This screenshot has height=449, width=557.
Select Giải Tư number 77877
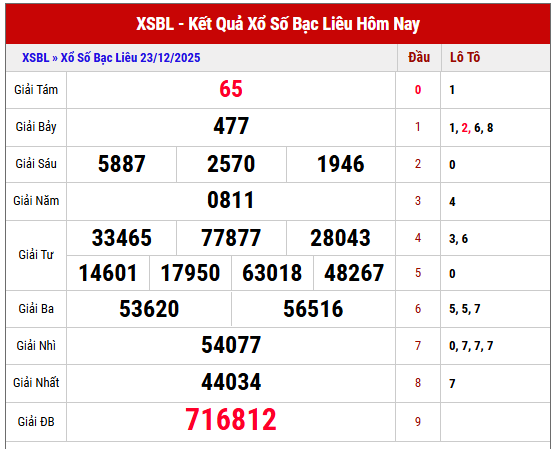click(231, 238)
